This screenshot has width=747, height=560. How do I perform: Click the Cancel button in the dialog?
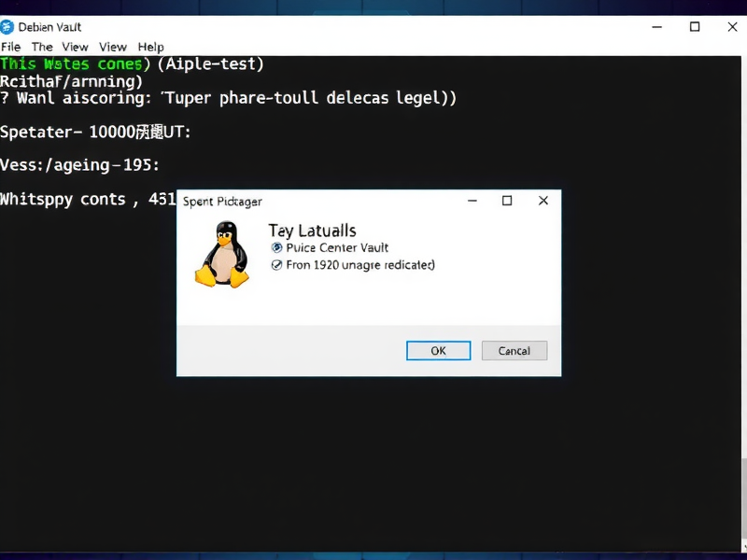pyautogui.click(x=514, y=351)
